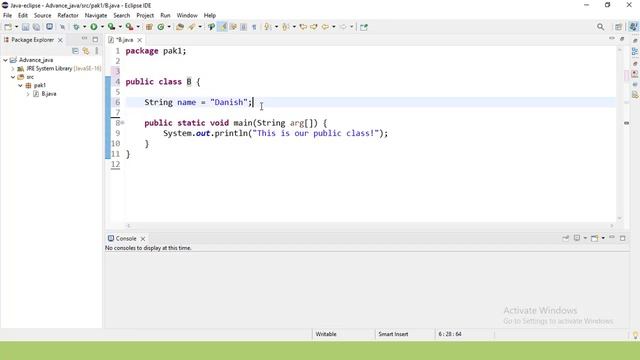The image size is (640, 360).
Task: Open the New wizard dropdown arrow
Action: [16, 27]
